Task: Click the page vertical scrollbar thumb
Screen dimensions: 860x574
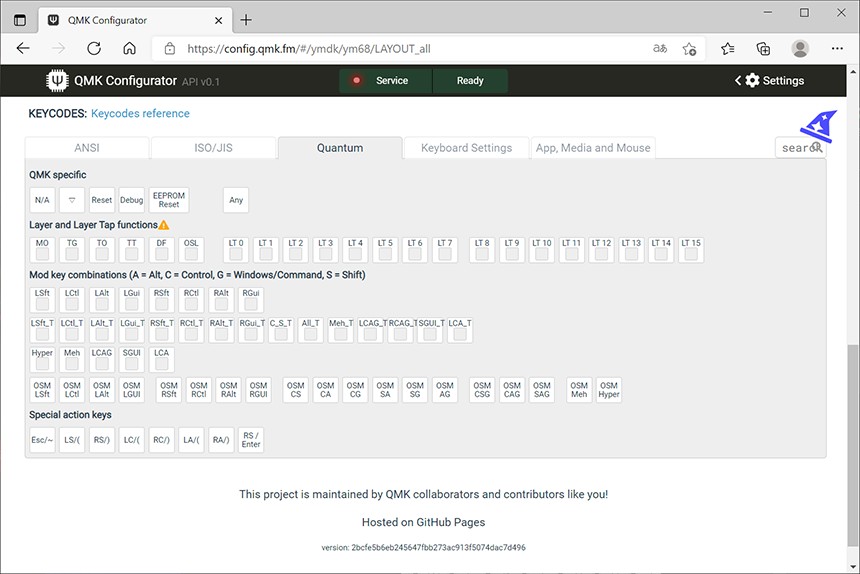Action: (853, 445)
